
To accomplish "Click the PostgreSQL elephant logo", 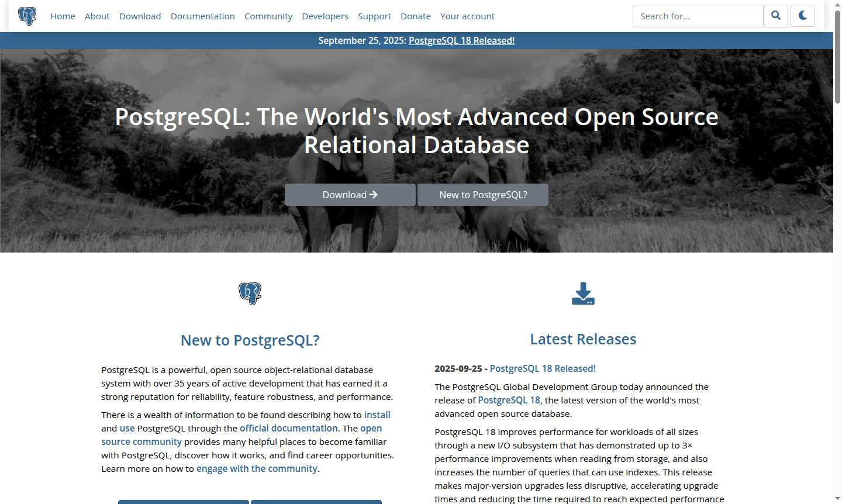I will tap(27, 16).
